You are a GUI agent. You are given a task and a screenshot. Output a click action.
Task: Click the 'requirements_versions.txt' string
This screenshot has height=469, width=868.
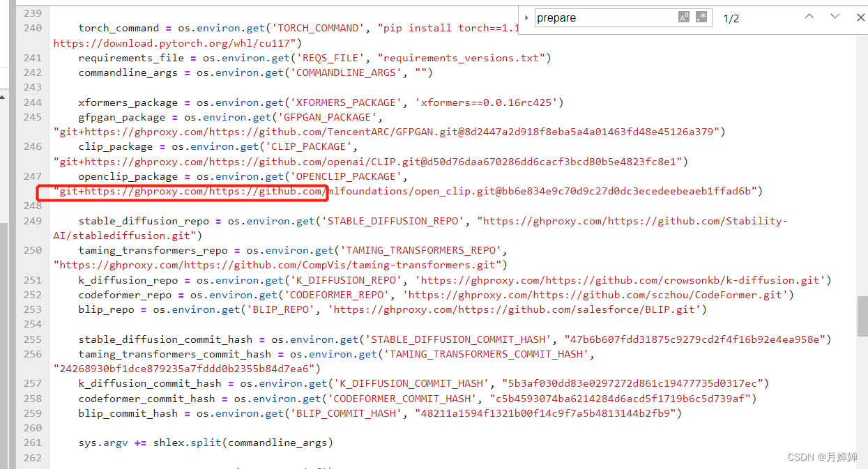[461, 58]
